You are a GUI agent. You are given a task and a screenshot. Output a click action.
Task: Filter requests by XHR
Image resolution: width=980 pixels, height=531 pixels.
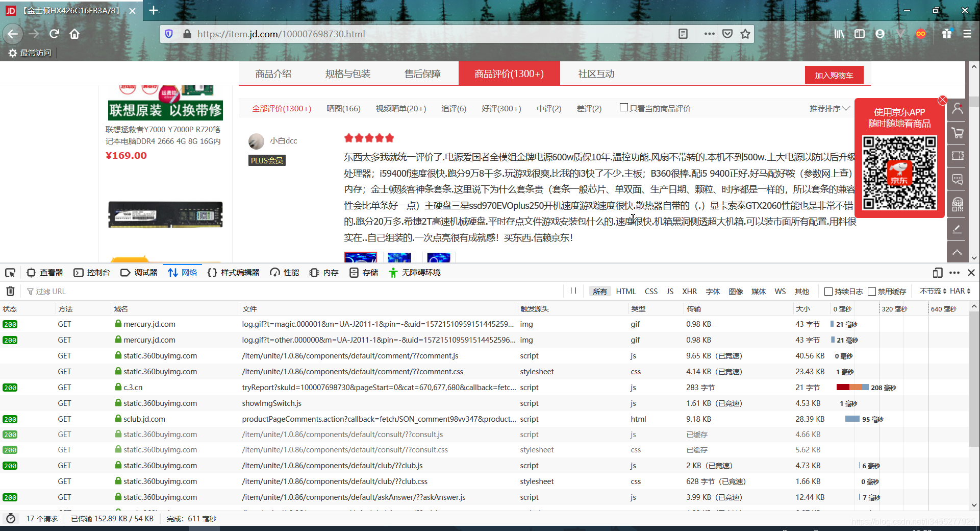(x=689, y=292)
